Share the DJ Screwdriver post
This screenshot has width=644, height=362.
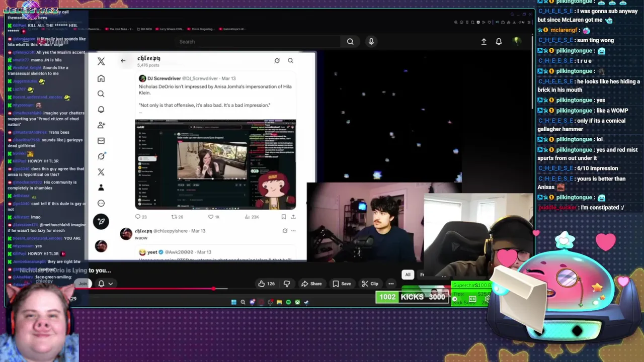click(x=293, y=217)
